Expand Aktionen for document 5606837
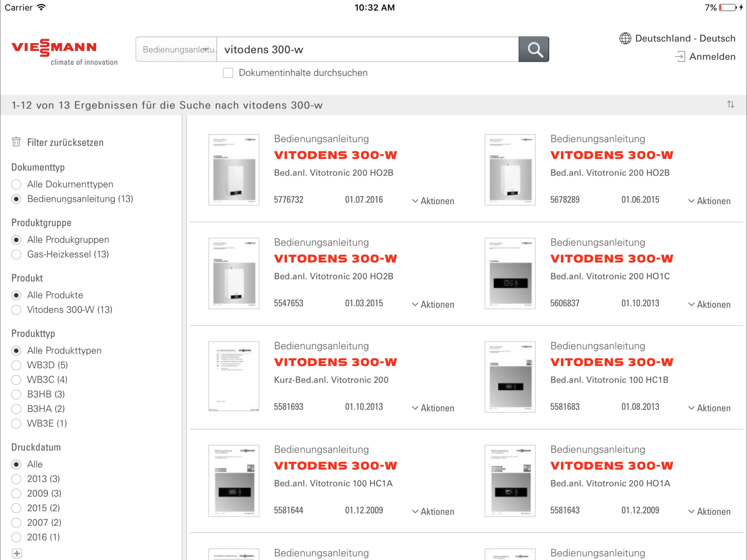Screen dimensions: 747x560 [709, 305]
